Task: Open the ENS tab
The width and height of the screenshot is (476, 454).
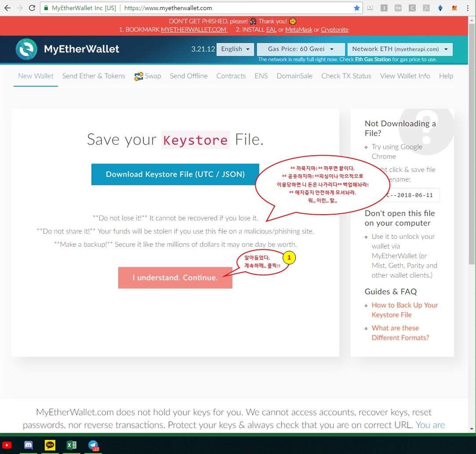Action: [x=261, y=76]
